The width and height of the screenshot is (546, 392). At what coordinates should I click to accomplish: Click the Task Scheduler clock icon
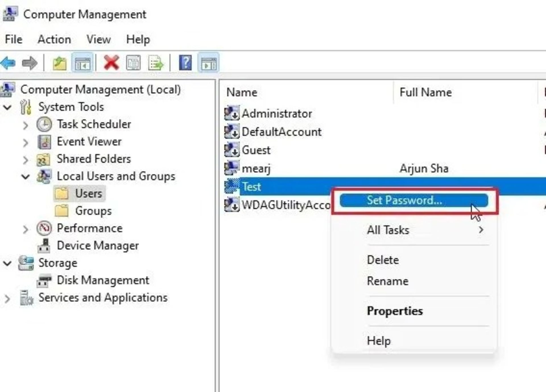click(x=44, y=124)
